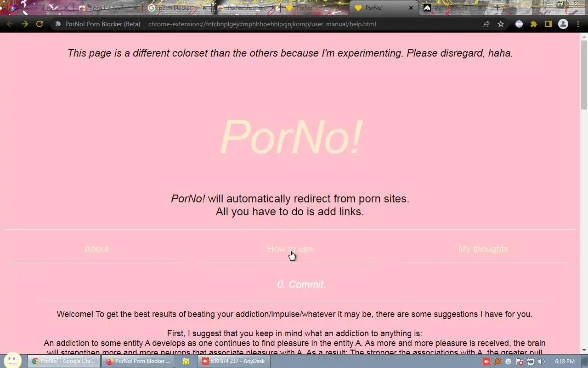Open the About section

[96, 249]
